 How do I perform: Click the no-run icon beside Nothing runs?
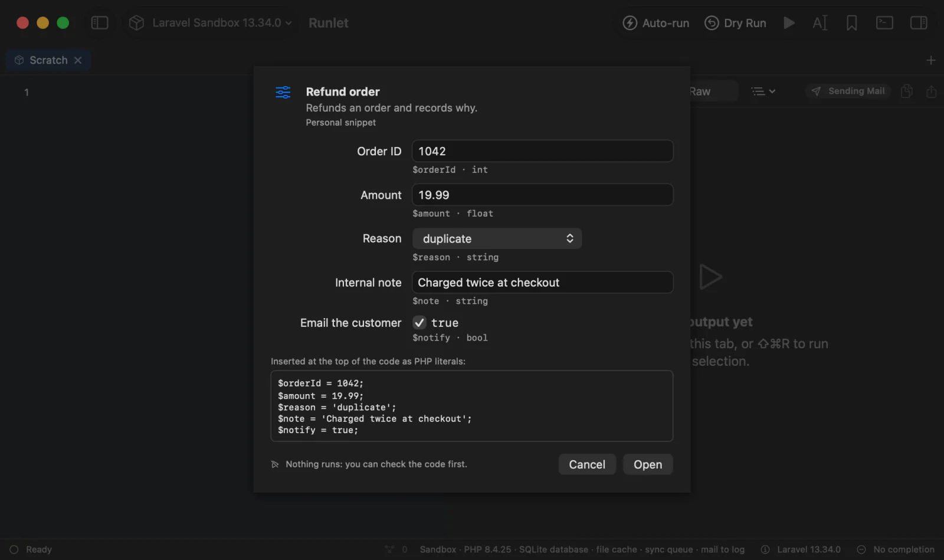coord(275,464)
